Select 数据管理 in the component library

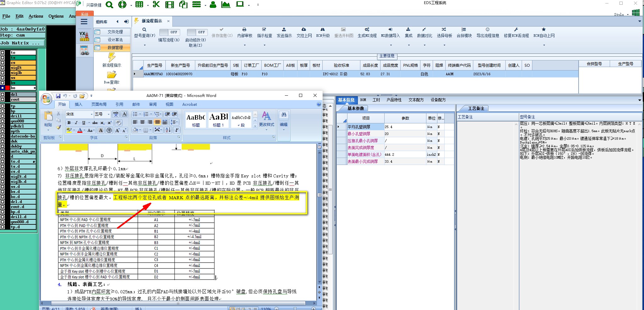click(x=112, y=48)
